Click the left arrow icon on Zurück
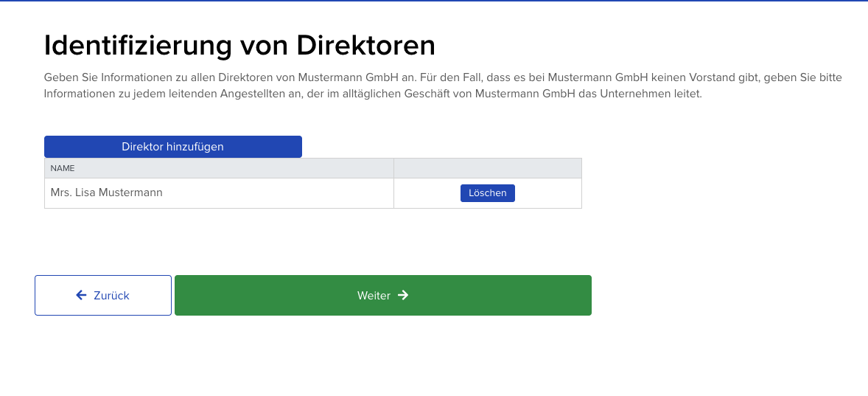The width and height of the screenshot is (868, 396). (x=81, y=295)
